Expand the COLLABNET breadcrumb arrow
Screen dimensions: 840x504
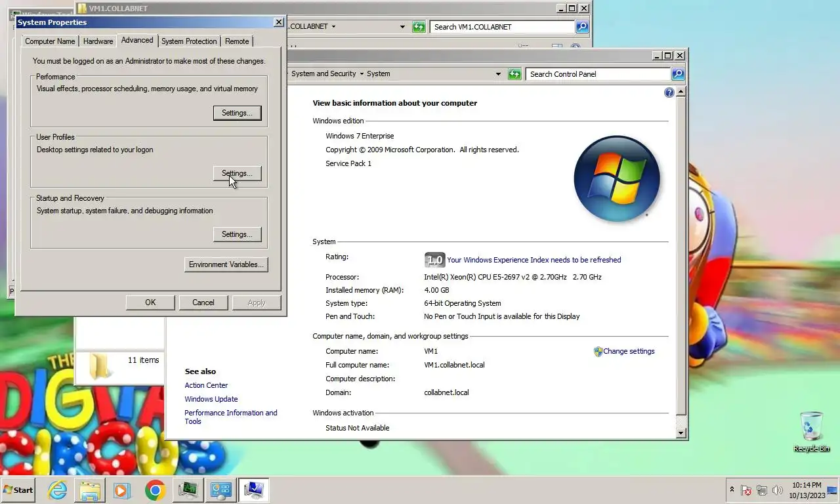[333, 27]
